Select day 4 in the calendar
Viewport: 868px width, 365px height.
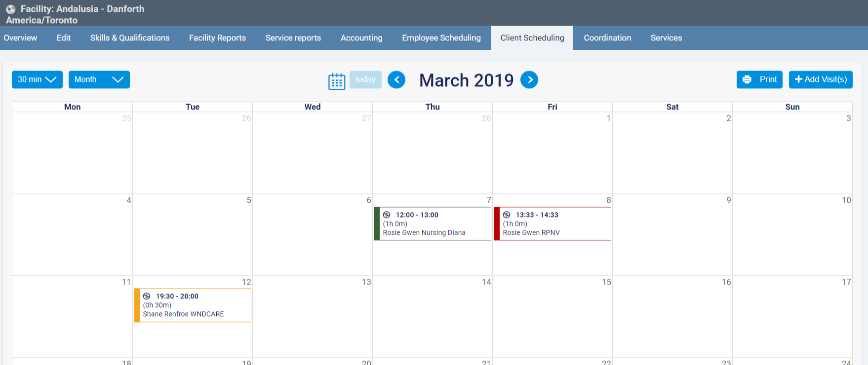click(128, 200)
